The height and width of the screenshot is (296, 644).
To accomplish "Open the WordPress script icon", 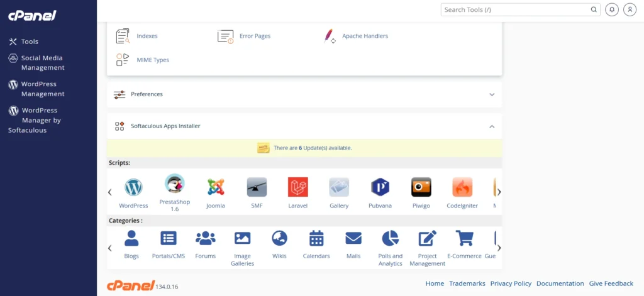I will click(x=133, y=187).
